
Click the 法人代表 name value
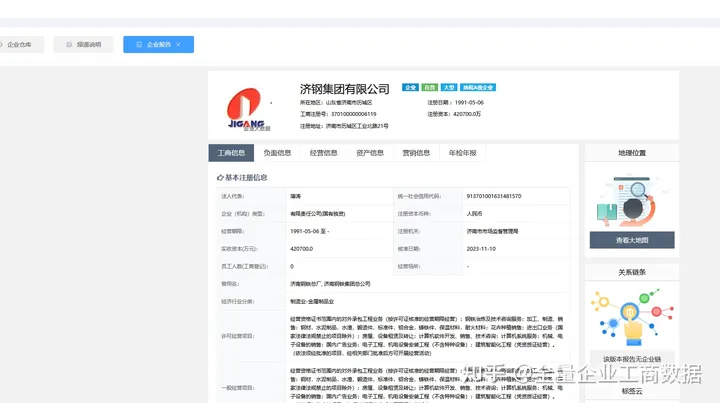click(x=295, y=196)
